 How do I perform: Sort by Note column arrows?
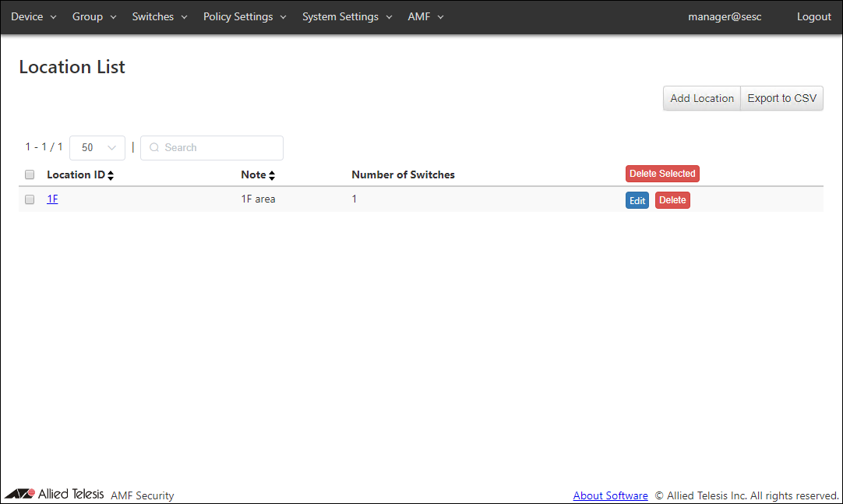click(x=272, y=175)
